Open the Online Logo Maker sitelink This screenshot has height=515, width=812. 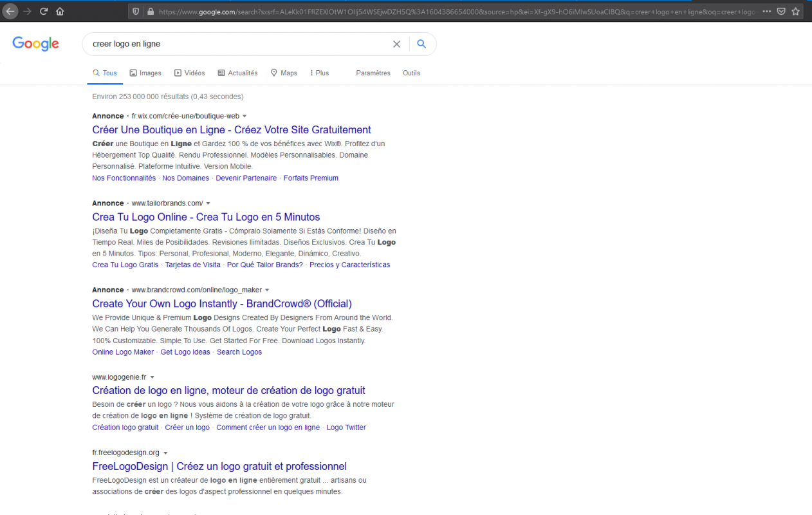[123, 352]
